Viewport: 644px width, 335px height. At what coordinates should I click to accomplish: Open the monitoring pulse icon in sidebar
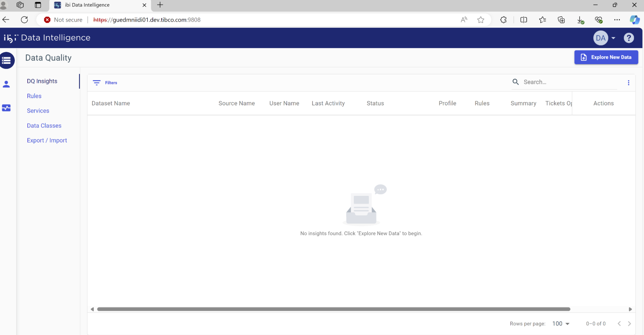click(x=6, y=108)
